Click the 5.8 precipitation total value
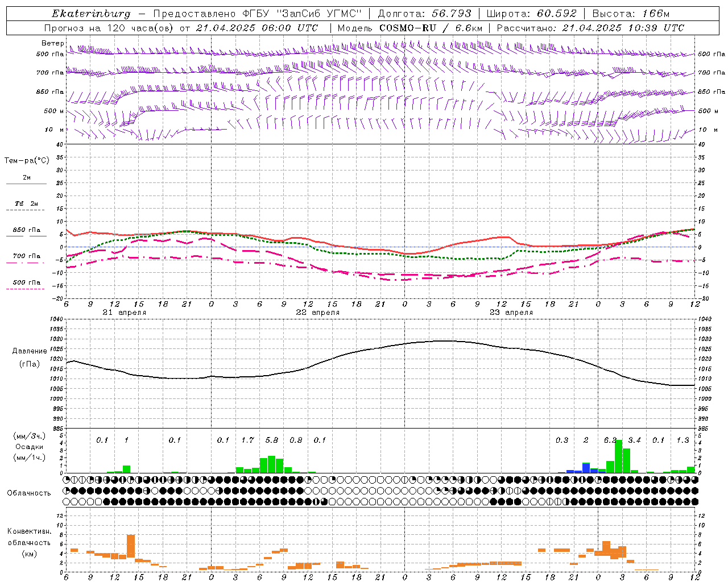The width and height of the screenshot is (728, 582). [x=272, y=440]
